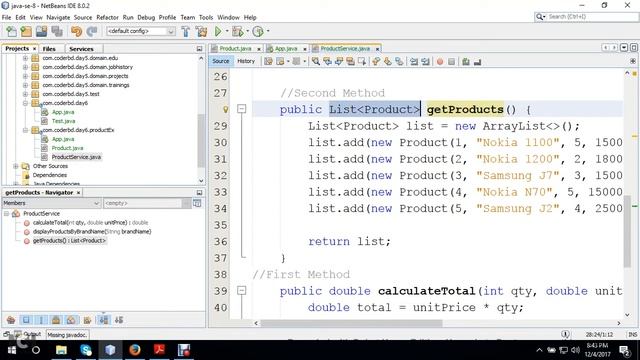
Task: Click the Shift Line Right icon
Action: [x=425, y=61]
